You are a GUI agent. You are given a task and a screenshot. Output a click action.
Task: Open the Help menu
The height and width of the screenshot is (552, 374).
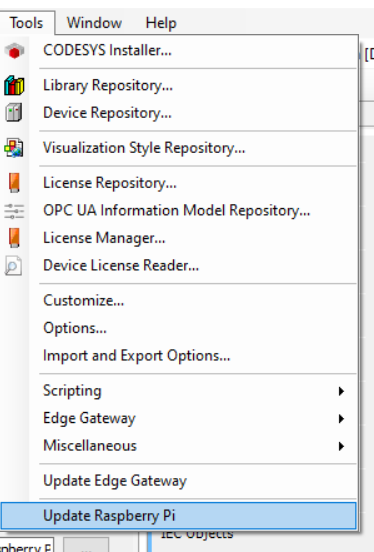[x=161, y=23]
